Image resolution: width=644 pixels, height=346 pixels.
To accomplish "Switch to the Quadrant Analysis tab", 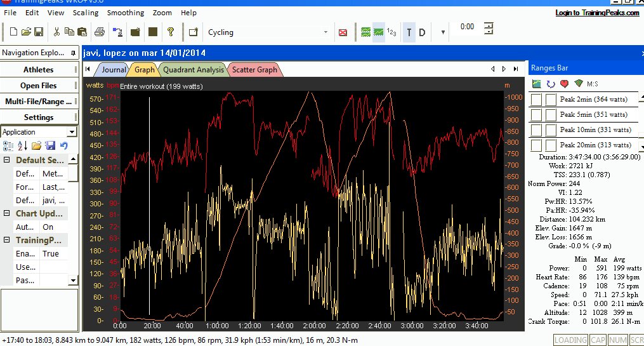I will pyautogui.click(x=193, y=70).
